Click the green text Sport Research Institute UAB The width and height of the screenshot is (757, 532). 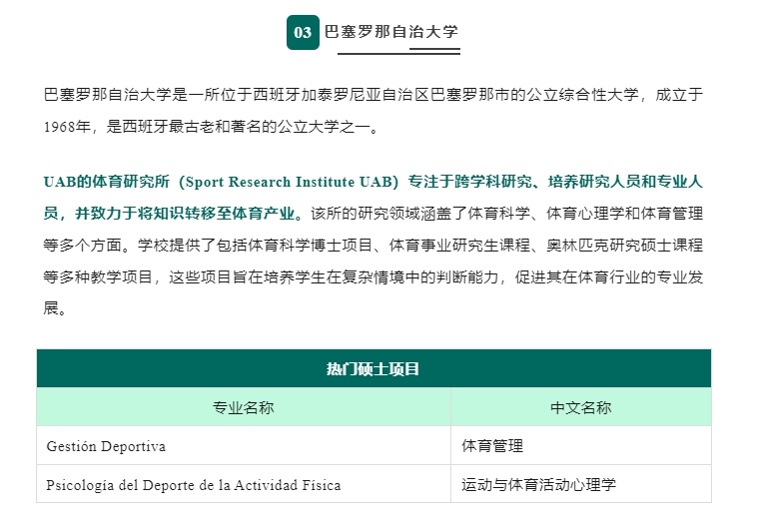pyautogui.click(x=292, y=182)
